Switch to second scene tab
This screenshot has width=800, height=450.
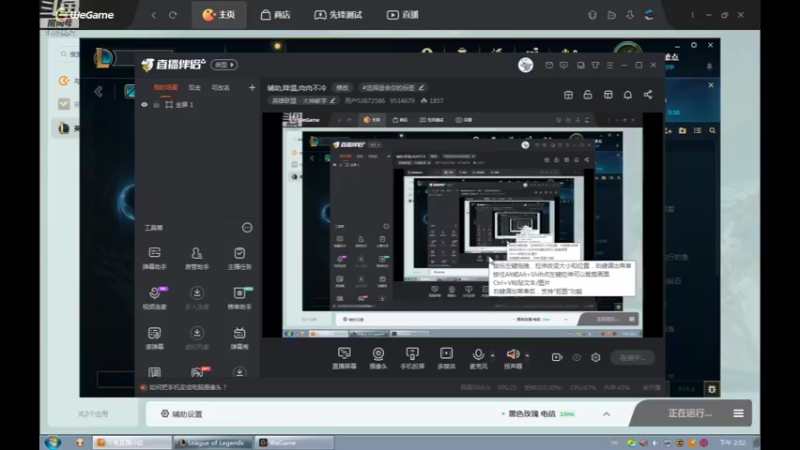coord(194,88)
